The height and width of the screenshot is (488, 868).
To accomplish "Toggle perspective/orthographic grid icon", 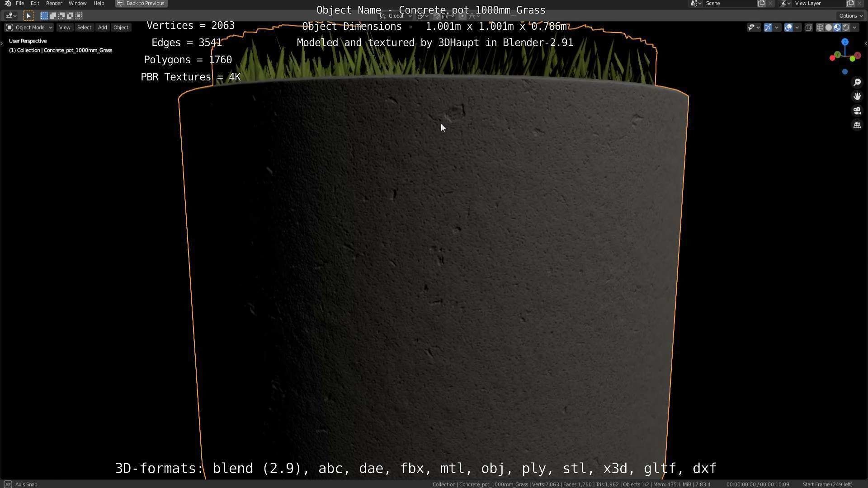I will coord(857,125).
